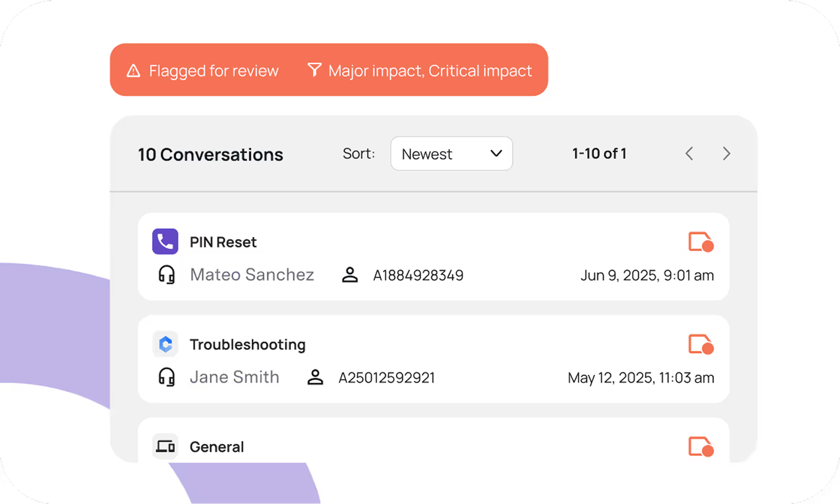Image resolution: width=840 pixels, height=504 pixels.
Task: Click Major impact, Critical impact filter
Action: 430,71
